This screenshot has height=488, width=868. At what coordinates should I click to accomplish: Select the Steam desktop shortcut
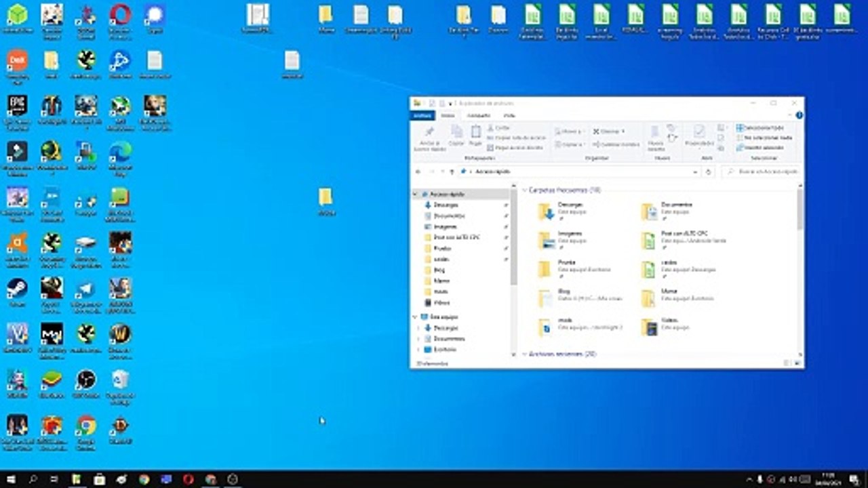tap(17, 293)
